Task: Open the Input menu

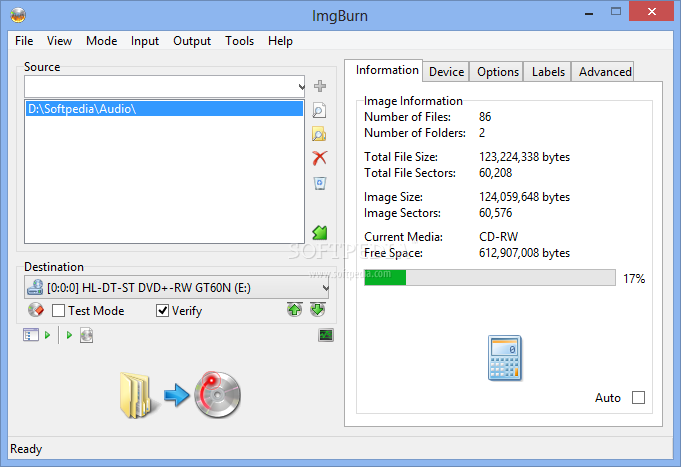Action: coord(145,41)
